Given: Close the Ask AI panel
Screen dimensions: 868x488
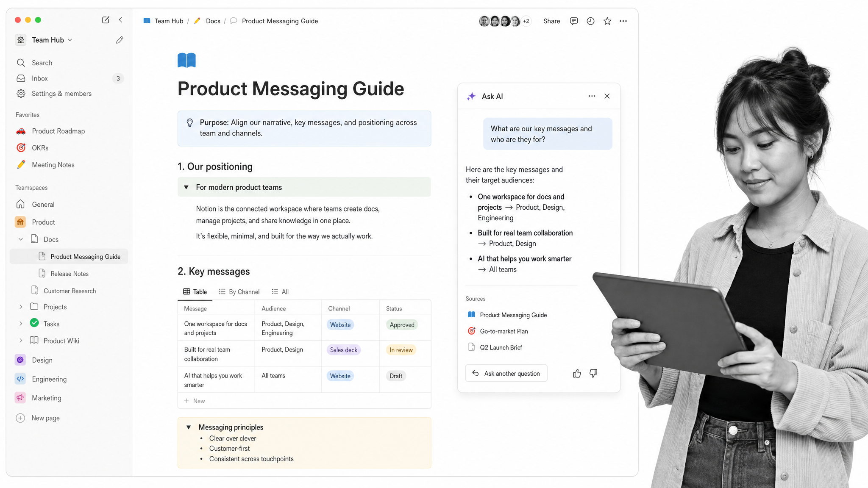Looking at the screenshot, I should pos(607,96).
